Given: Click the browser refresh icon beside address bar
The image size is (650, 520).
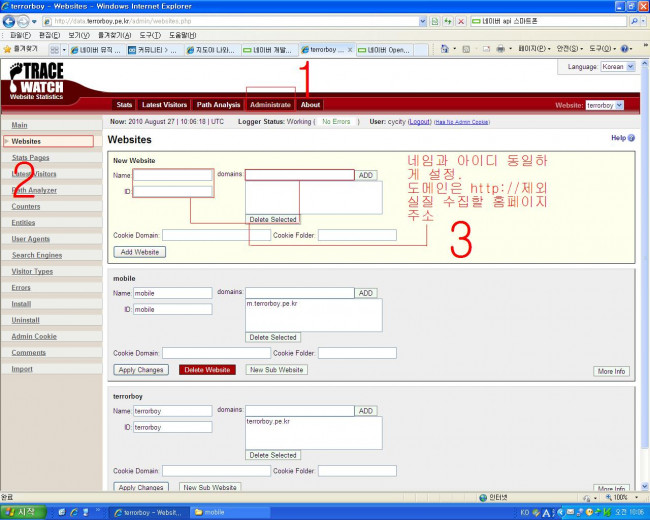Looking at the screenshot, I should 447,20.
